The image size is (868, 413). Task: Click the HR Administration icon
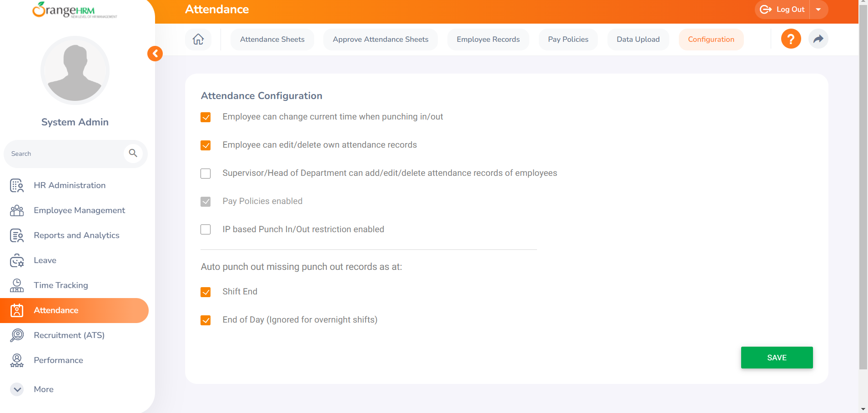coord(17,185)
